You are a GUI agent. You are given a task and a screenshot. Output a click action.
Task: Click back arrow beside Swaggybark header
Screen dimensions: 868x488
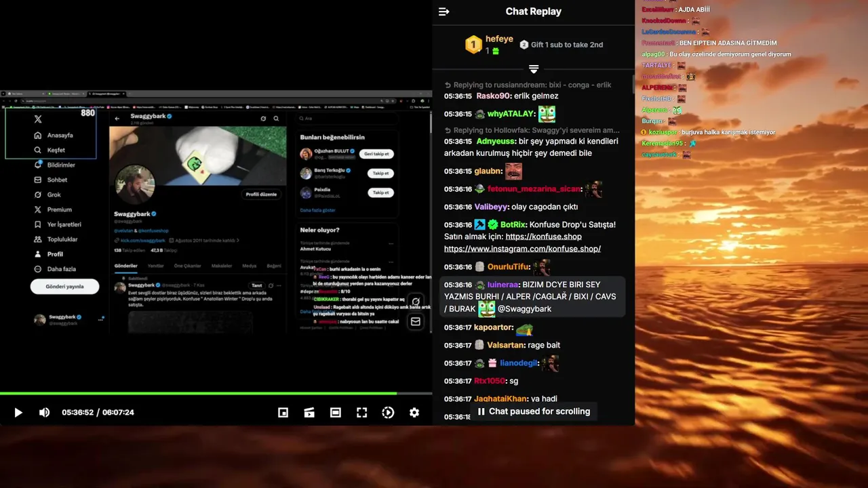click(x=117, y=118)
